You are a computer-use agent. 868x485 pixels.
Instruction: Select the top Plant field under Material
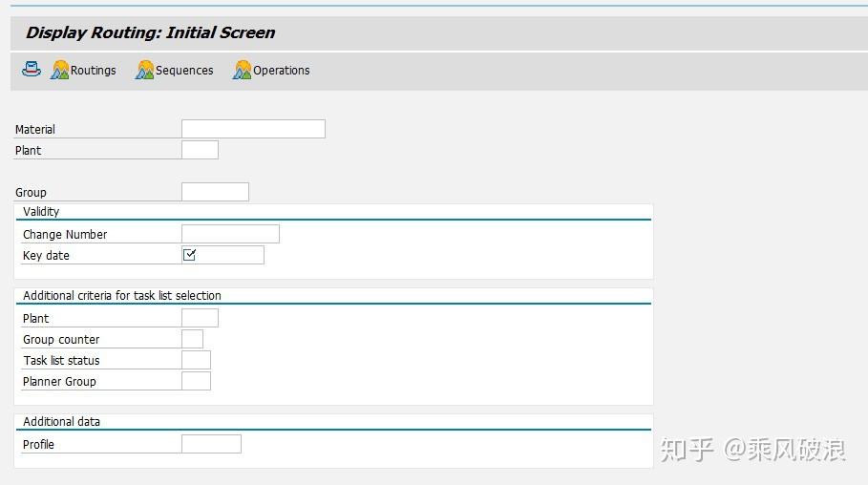click(x=200, y=150)
